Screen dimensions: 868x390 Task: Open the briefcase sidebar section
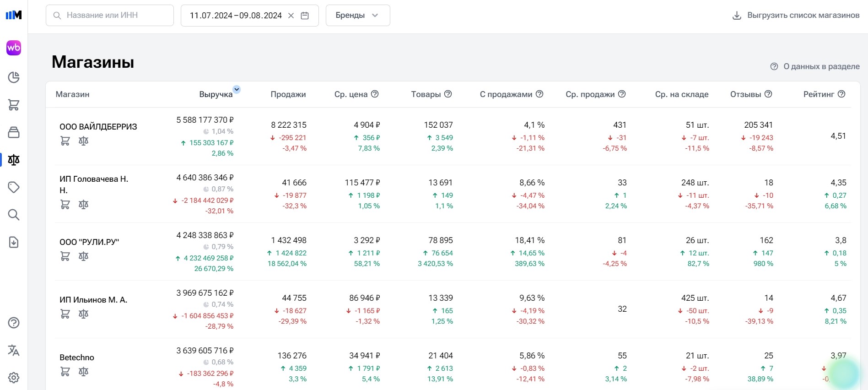click(x=14, y=132)
